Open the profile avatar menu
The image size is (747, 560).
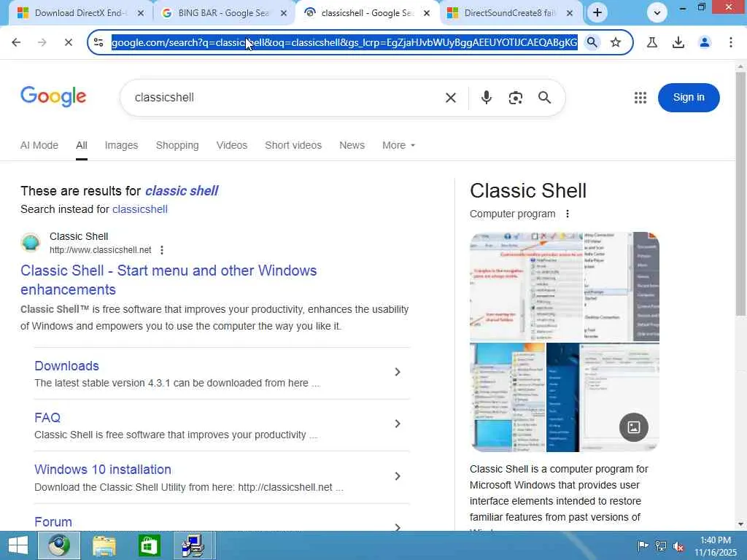[704, 42]
